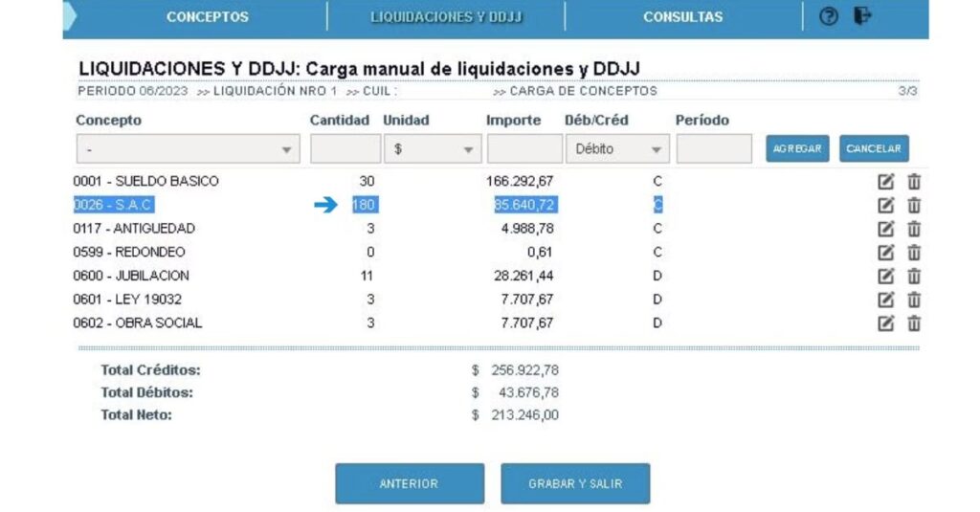Click the logout exit icon
The width and height of the screenshot is (980, 512).
(862, 16)
